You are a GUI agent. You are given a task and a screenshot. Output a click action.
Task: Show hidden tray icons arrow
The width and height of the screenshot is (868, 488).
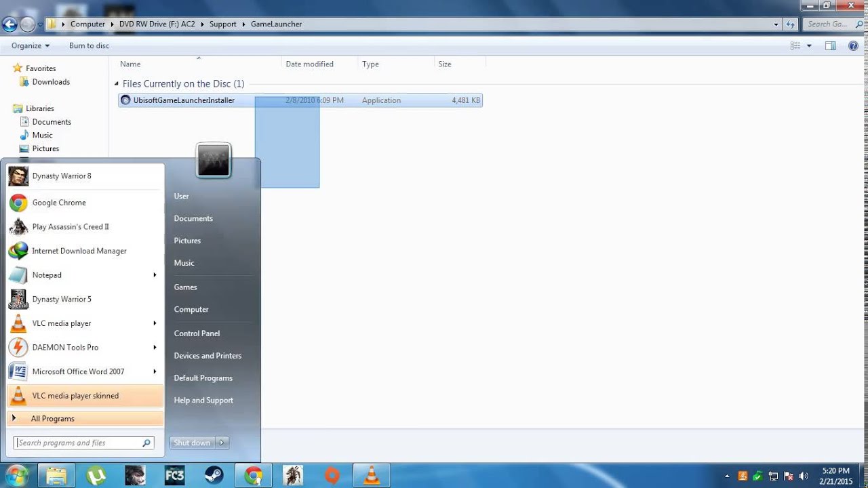727,476
